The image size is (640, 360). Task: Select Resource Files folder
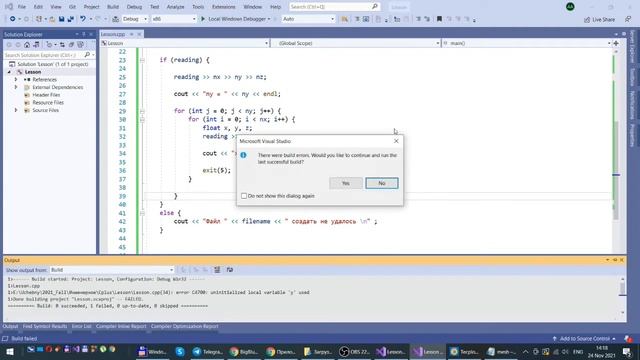coord(48,102)
